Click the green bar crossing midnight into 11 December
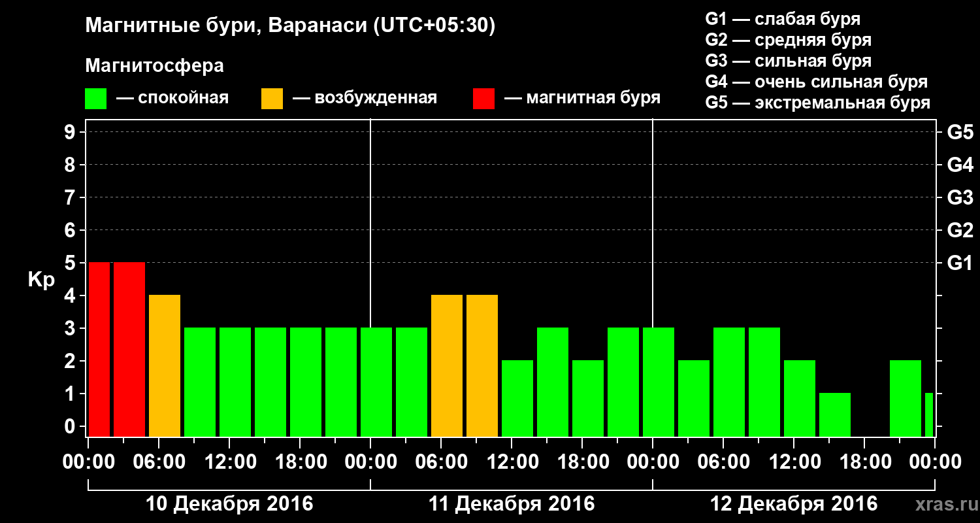This screenshot has height=523, width=980. (x=376, y=382)
